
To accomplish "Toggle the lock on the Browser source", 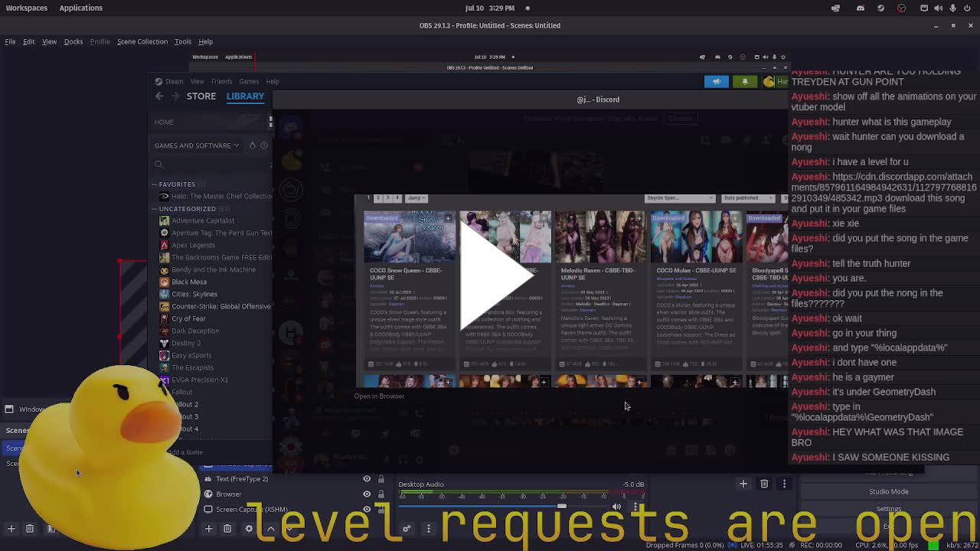I will (381, 494).
